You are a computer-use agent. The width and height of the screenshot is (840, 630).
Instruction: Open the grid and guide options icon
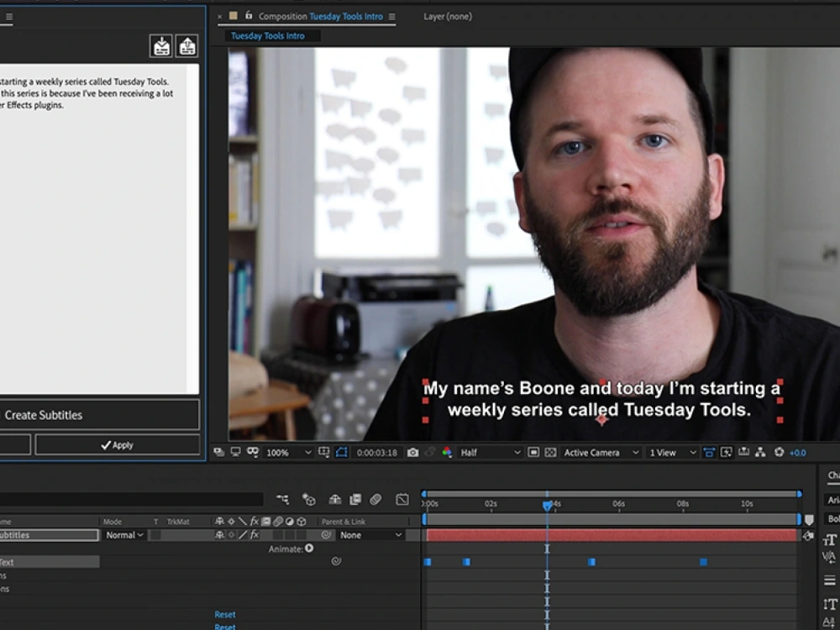[324, 452]
